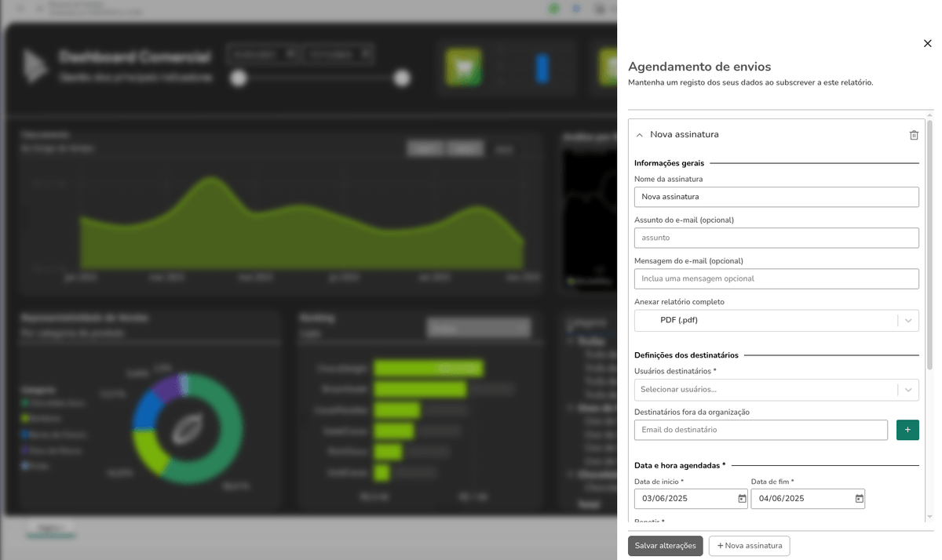Viewport: 942px width, 560px height.
Task: Add another subscription with + Nova assinatura
Action: (749, 546)
